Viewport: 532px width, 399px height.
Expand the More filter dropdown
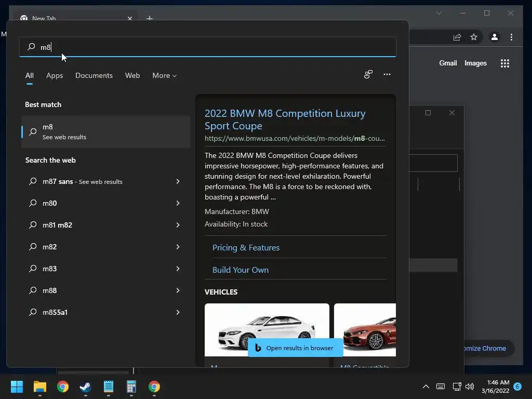[x=165, y=76]
